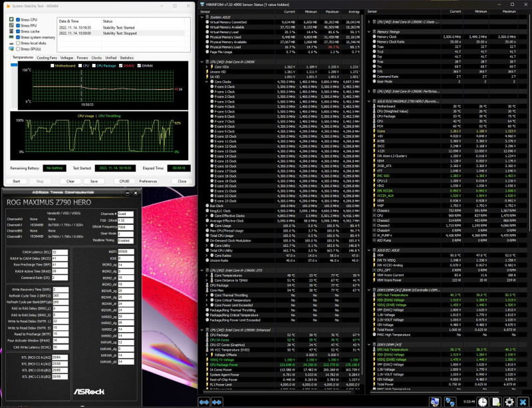Click icon on CPU Package Power row

pos(207,365)
